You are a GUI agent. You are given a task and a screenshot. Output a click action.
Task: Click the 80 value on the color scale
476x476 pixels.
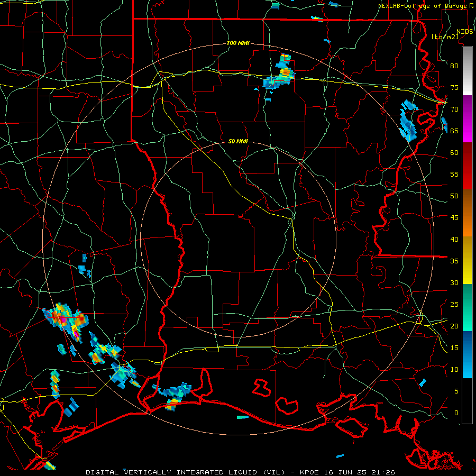(454, 66)
